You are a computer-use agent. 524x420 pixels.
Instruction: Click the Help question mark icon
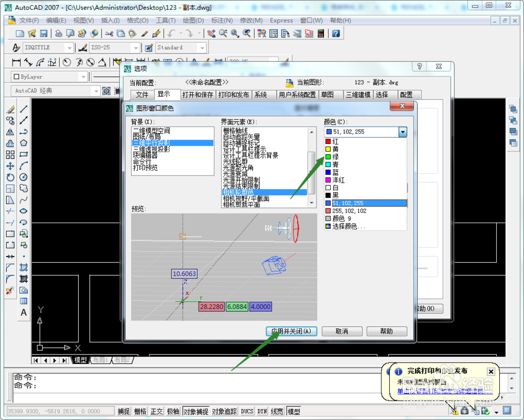pos(336,34)
